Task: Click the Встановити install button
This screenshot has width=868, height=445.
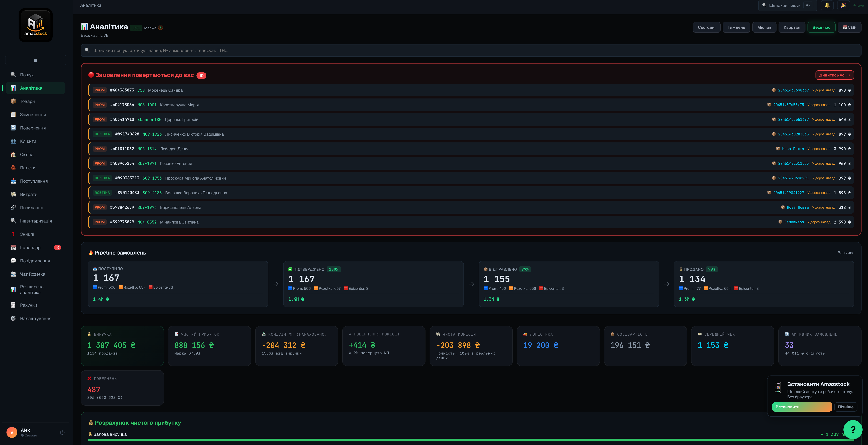Action: click(x=802, y=407)
